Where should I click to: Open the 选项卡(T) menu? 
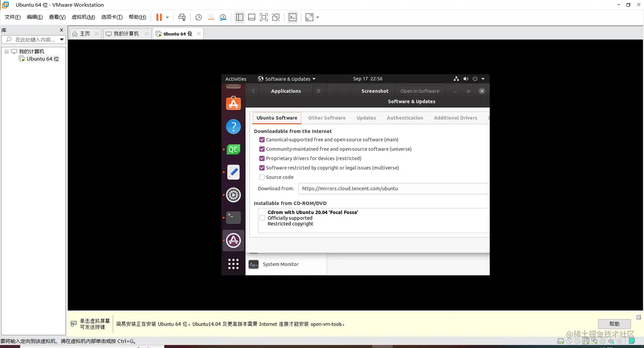tap(112, 17)
